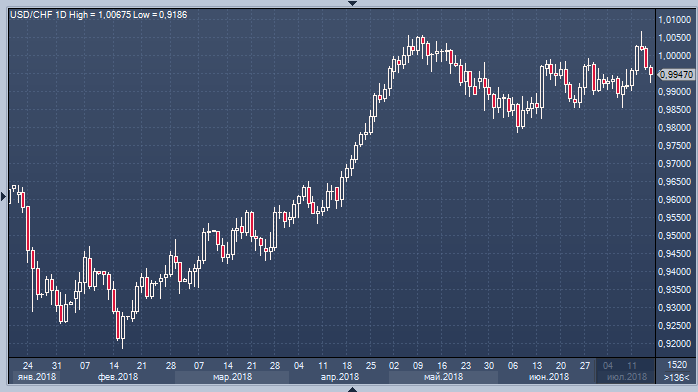This screenshot has height=392, width=698.
Task: Click the 1,00000 level on the price axis
Action: point(674,56)
